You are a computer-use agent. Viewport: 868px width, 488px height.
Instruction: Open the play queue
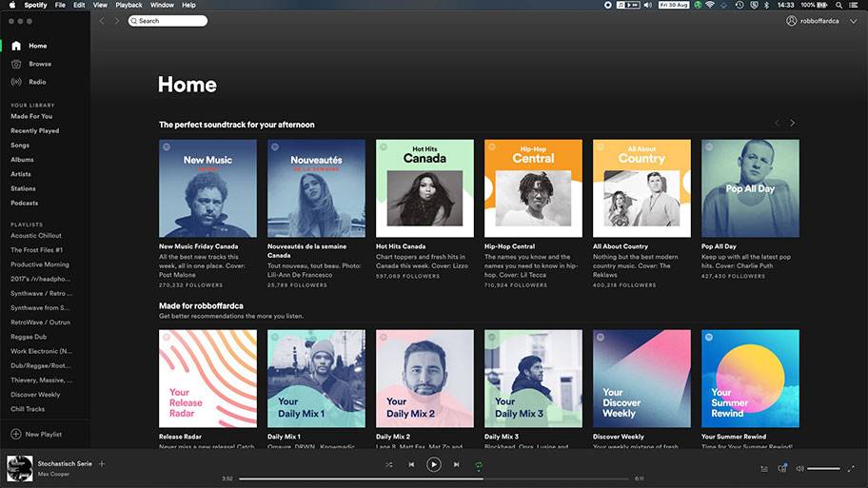pos(764,468)
